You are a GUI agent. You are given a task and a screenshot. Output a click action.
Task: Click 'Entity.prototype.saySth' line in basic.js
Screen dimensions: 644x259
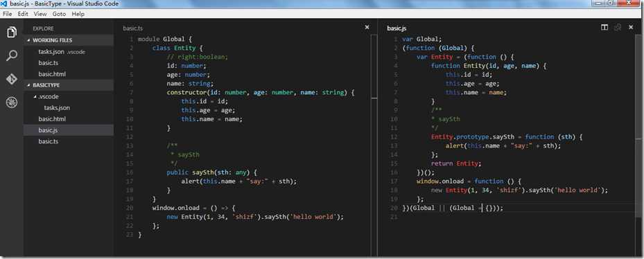[507, 136]
